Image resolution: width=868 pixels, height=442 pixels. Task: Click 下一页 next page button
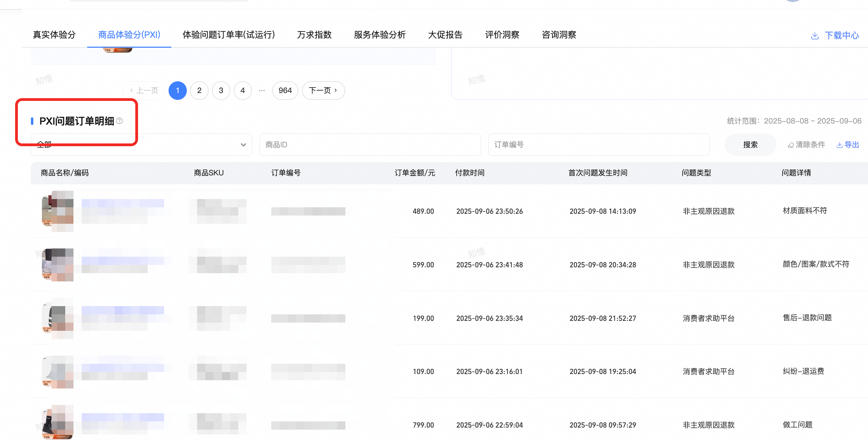click(x=323, y=91)
